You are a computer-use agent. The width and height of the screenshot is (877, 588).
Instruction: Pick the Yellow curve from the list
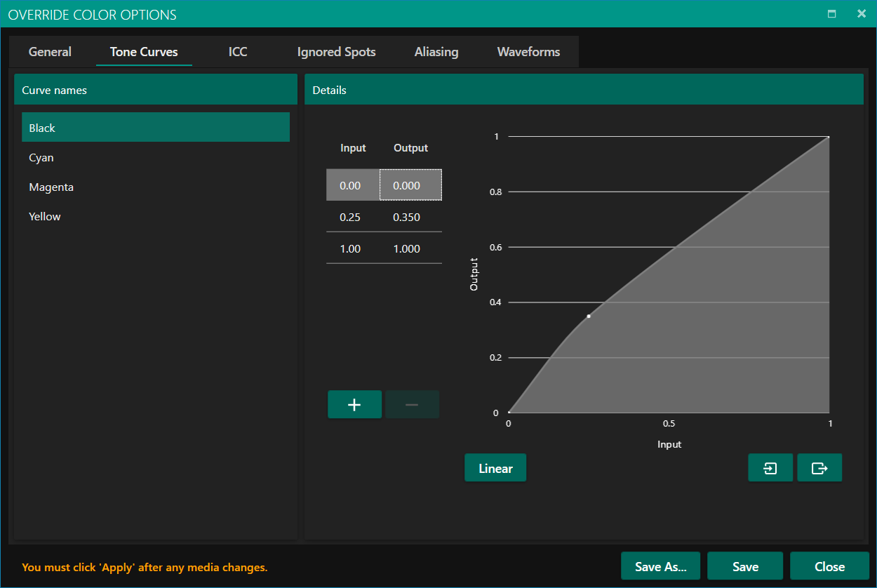(x=45, y=217)
